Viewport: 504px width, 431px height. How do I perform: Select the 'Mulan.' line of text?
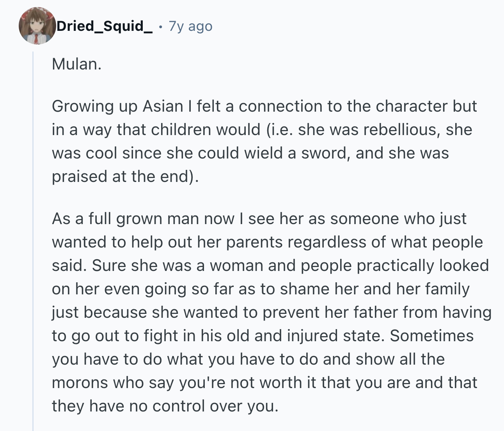point(76,64)
